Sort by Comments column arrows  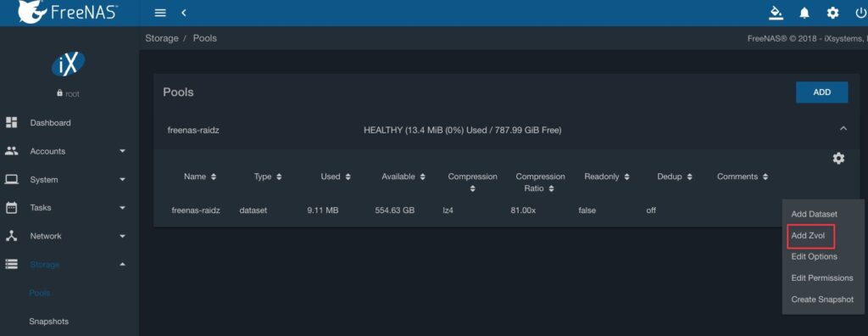(765, 176)
